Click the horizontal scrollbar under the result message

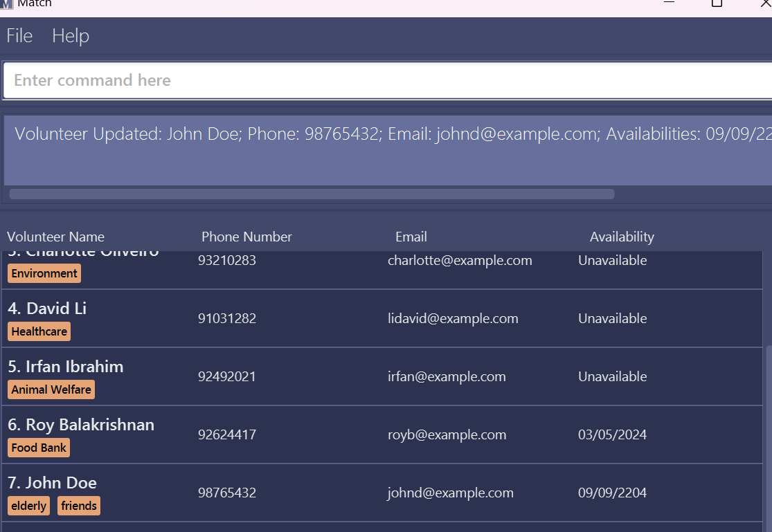312,194
